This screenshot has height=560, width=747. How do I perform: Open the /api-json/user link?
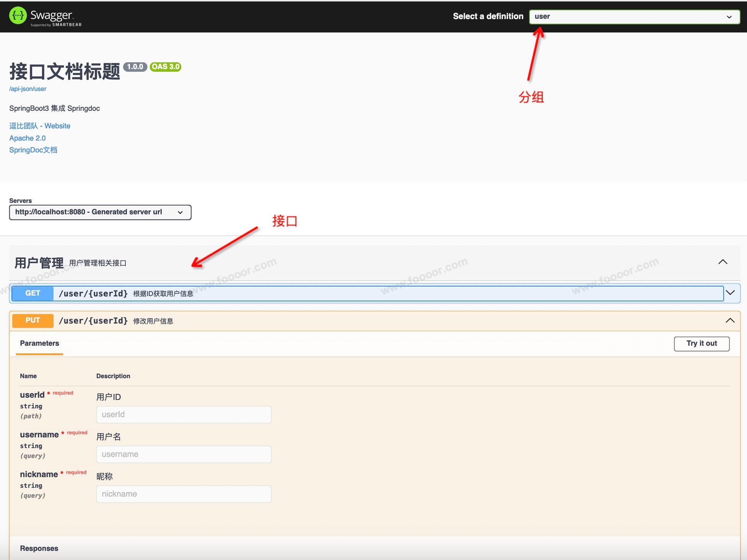[x=28, y=89]
